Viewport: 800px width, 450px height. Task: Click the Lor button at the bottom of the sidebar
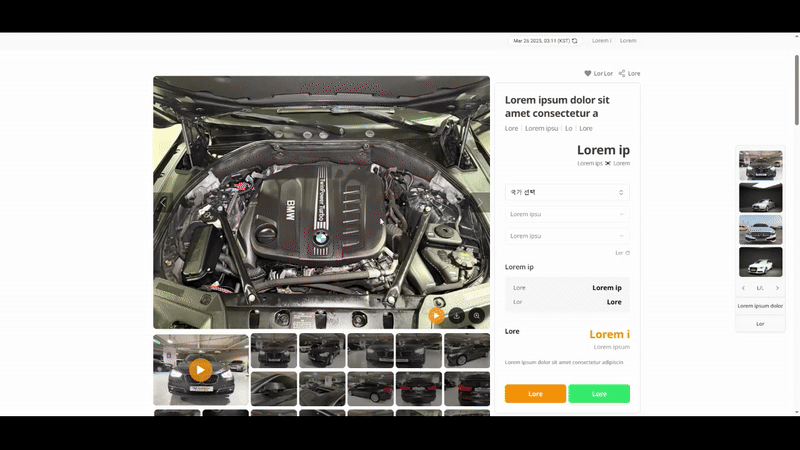click(760, 324)
